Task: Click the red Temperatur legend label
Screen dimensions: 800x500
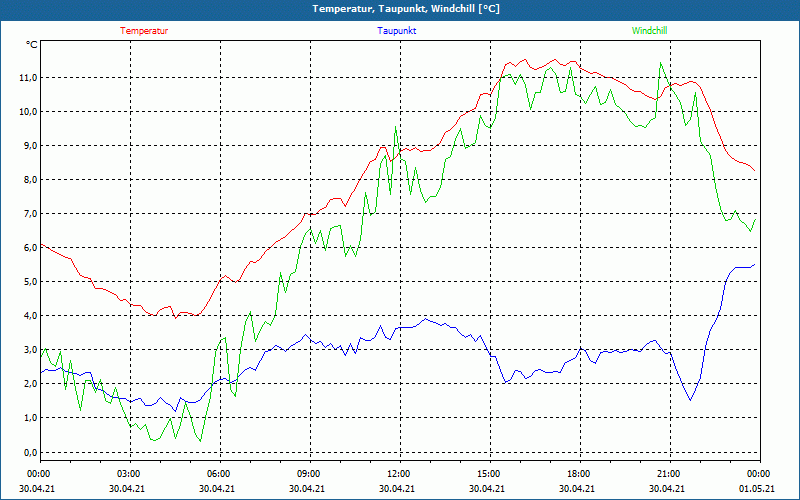Action: 144,31
